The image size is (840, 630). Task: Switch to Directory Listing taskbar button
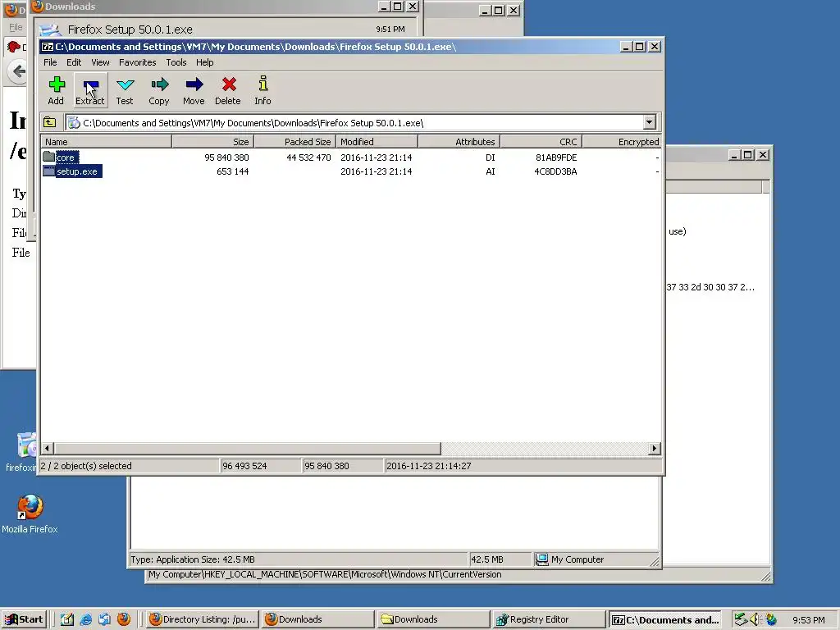pyautogui.click(x=203, y=619)
